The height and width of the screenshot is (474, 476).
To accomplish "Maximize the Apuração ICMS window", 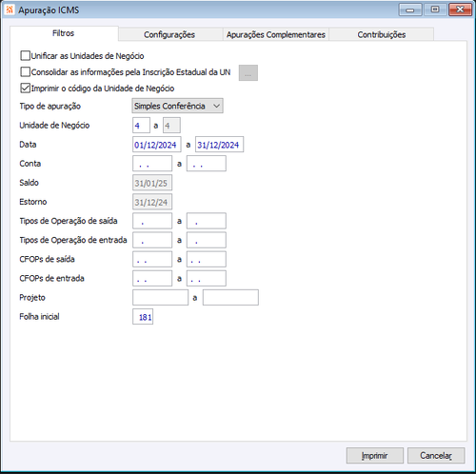I will [x=435, y=10].
